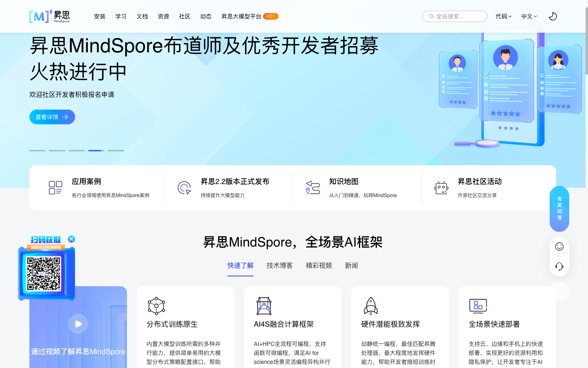Viewport: 588px width, 368px height.
Task: Open the 中文 language dropdown
Action: coord(529,16)
